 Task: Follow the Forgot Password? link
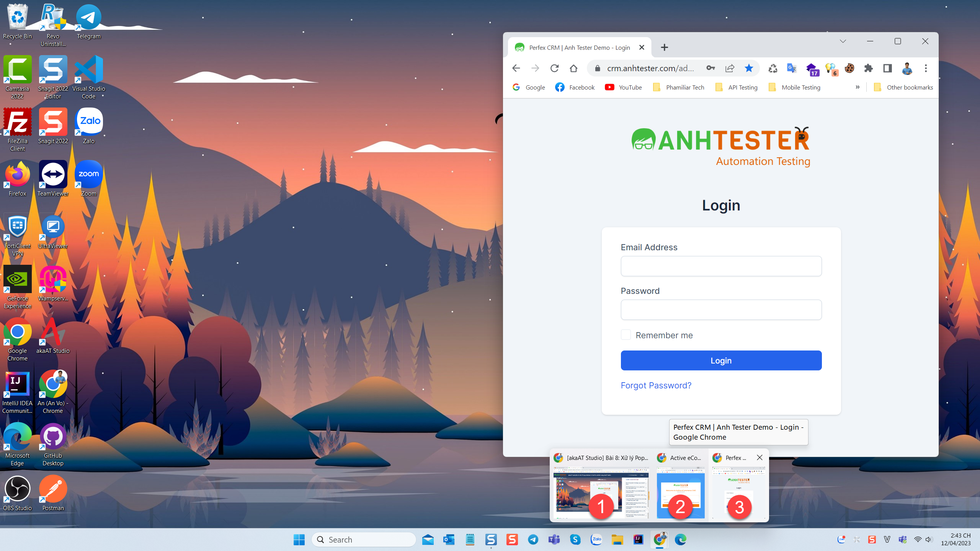[656, 385]
